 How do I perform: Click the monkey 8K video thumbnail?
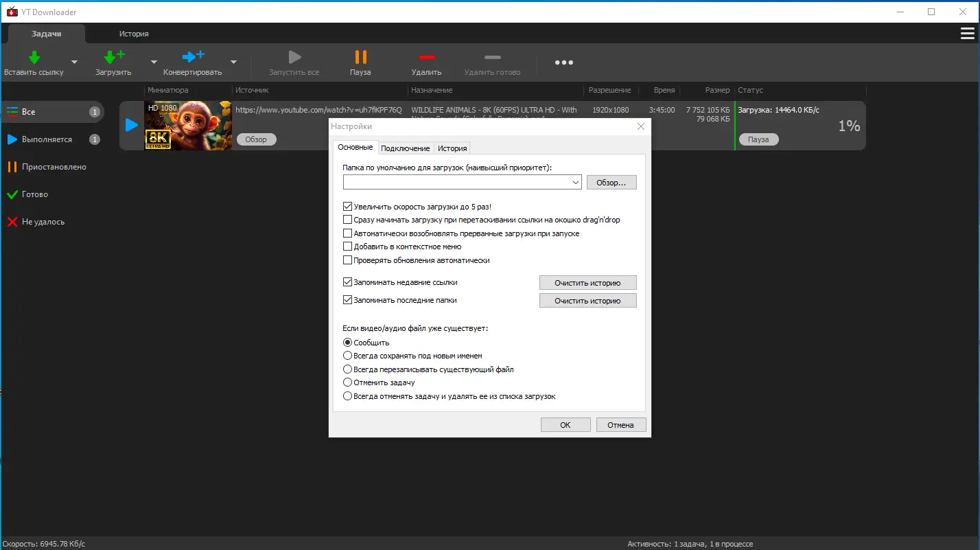pos(188,126)
